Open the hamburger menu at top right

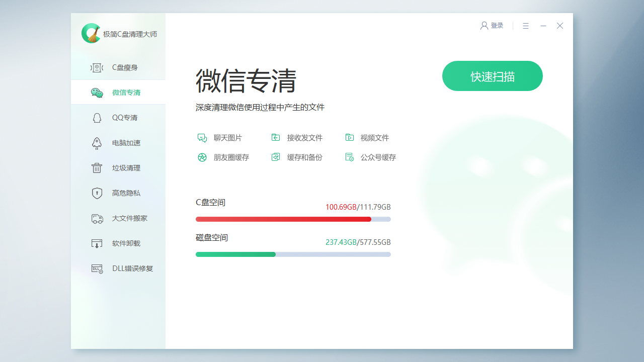point(526,26)
